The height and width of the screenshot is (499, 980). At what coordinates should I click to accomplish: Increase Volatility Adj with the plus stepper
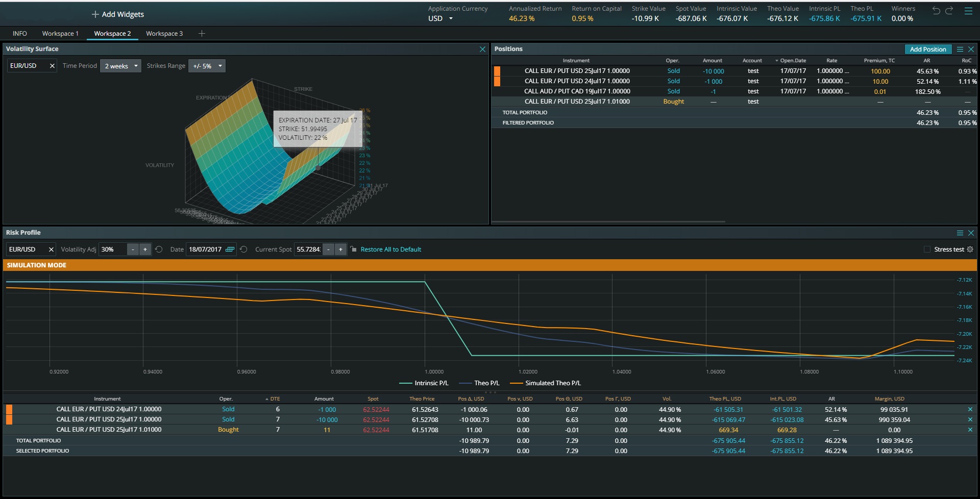click(145, 249)
